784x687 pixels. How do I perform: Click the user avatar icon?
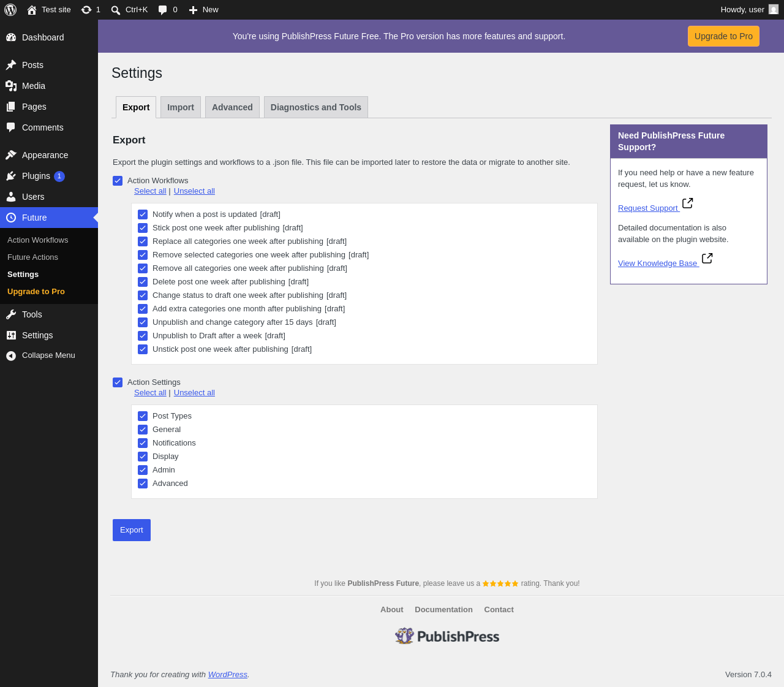(x=774, y=9)
